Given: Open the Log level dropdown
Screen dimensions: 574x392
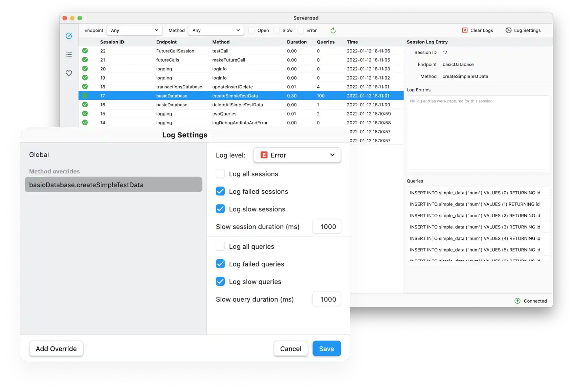Looking at the screenshot, I should click(297, 155).
